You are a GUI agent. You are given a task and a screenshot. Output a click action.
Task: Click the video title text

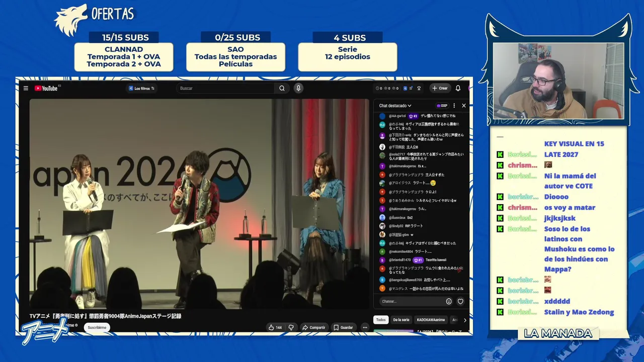point(105,316)
